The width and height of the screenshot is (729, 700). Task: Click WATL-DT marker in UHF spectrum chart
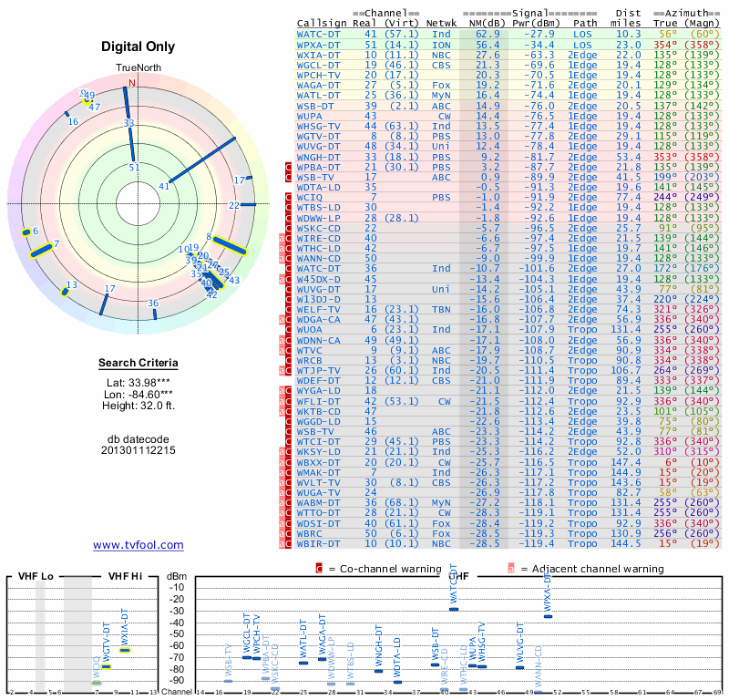coord(303,663)
